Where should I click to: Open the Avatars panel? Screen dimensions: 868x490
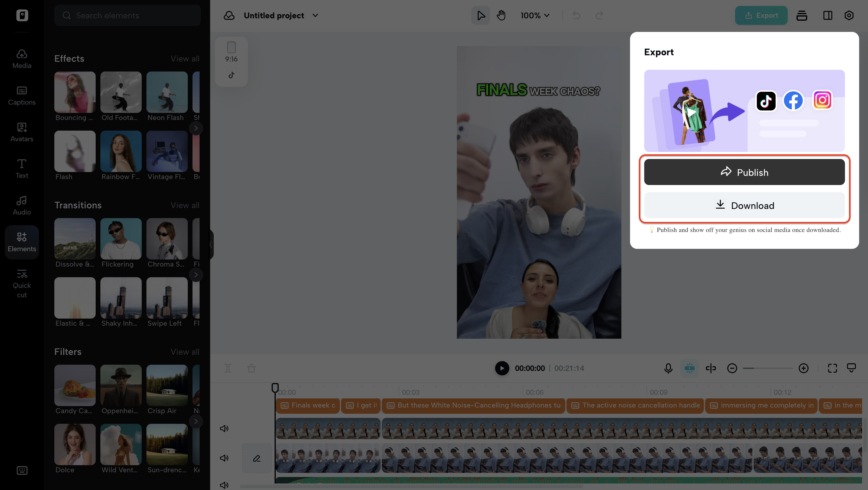click(x=21, y=132)
